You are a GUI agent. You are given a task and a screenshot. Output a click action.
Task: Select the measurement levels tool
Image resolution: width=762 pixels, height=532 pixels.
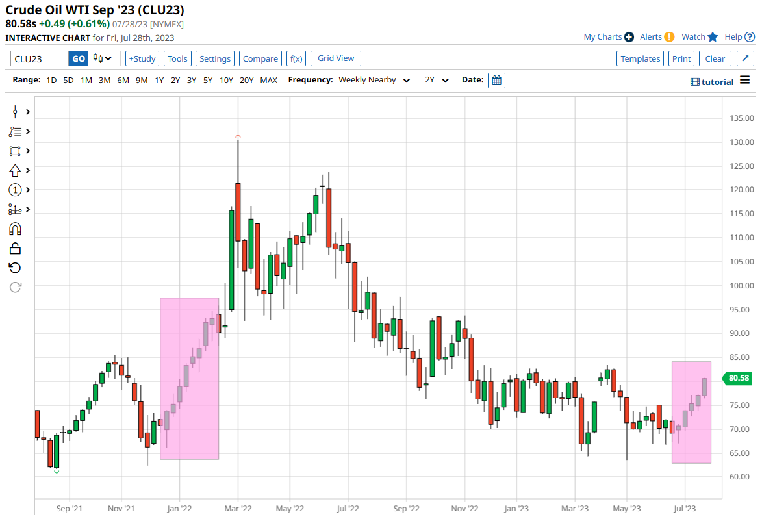(x=15, y=209)
